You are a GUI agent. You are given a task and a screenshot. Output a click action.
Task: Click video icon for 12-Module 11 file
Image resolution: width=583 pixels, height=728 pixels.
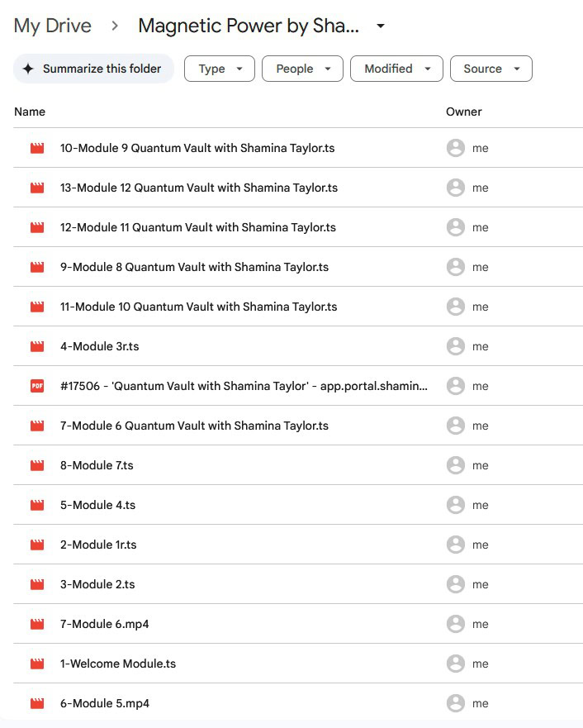[x=37, y=227]
